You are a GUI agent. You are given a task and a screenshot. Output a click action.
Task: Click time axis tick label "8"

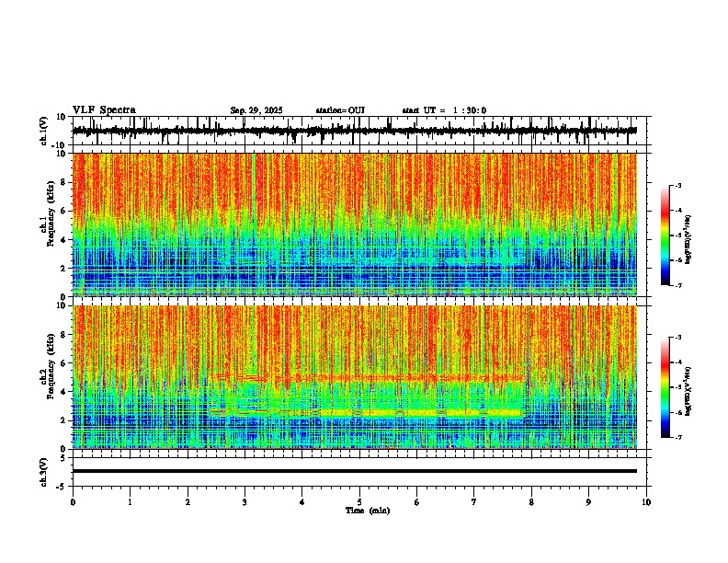point(531,502)
